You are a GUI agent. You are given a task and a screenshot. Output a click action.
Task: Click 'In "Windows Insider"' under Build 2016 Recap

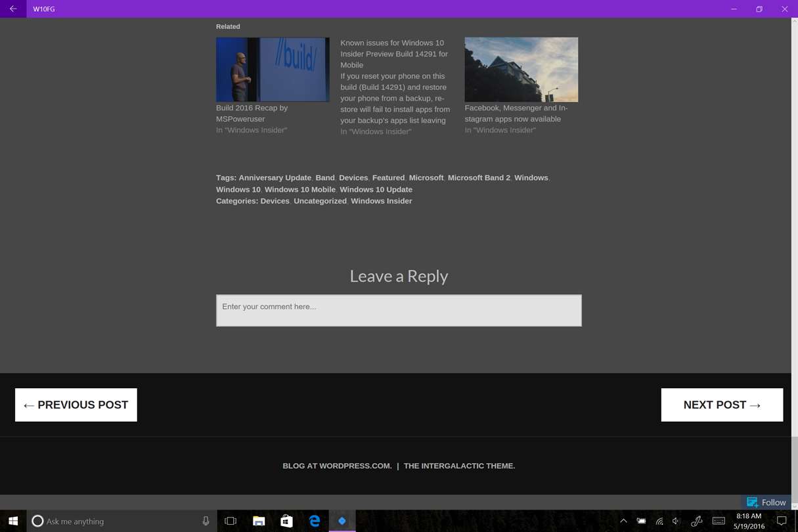pos(252,131)
